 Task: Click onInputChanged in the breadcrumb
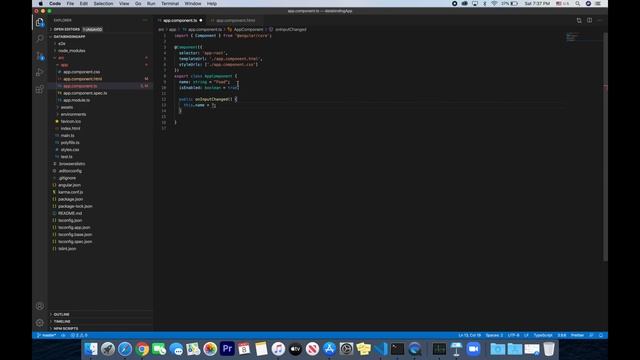291,29
